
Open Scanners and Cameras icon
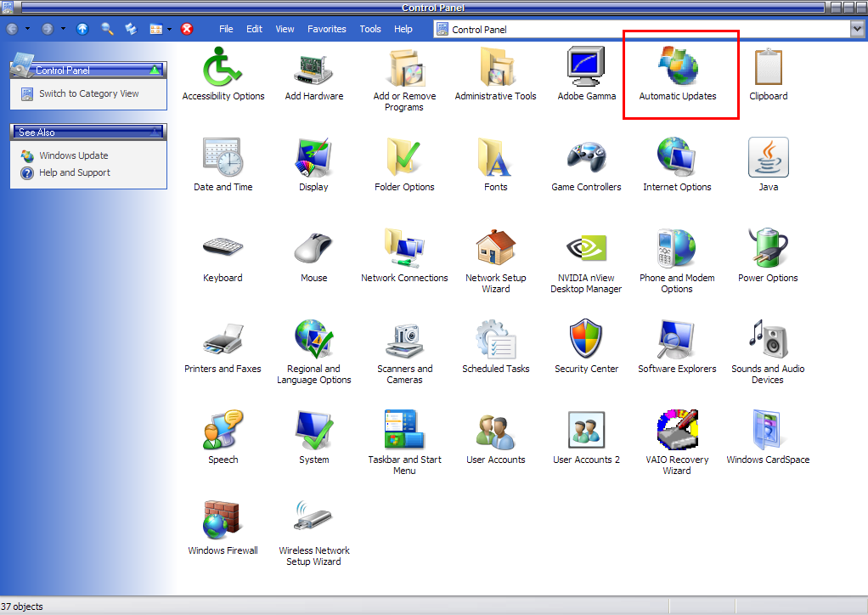click(404, 341)
